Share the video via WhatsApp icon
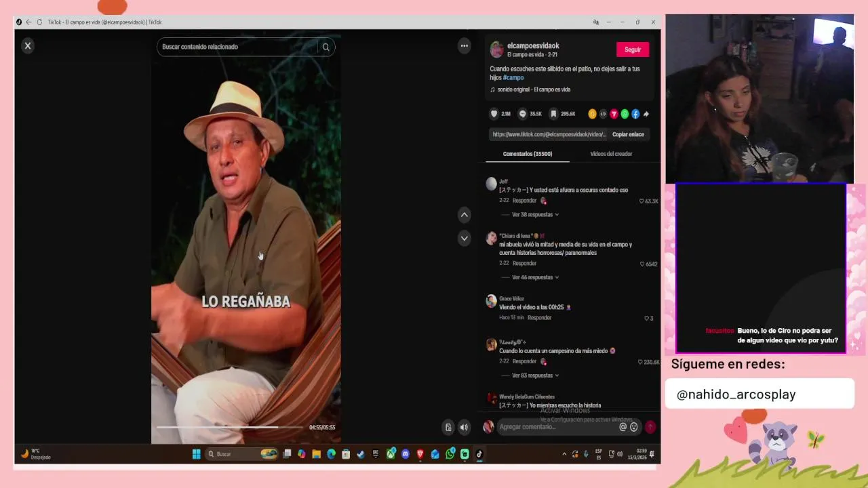868x488 pixels. [x=625, y=114]
